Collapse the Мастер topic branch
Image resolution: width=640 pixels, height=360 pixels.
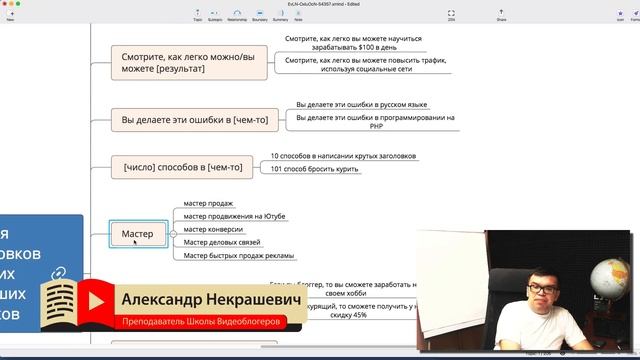(173, 234)
